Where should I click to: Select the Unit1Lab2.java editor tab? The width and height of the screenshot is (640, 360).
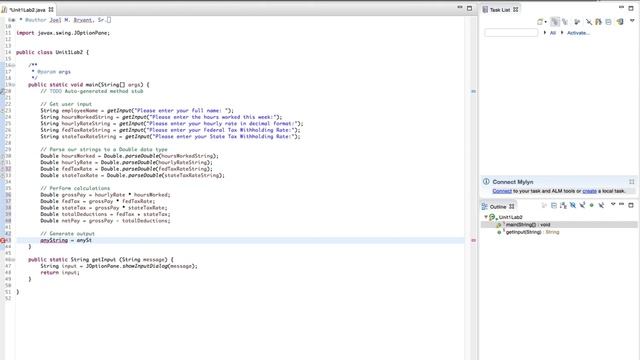point(27,9)
